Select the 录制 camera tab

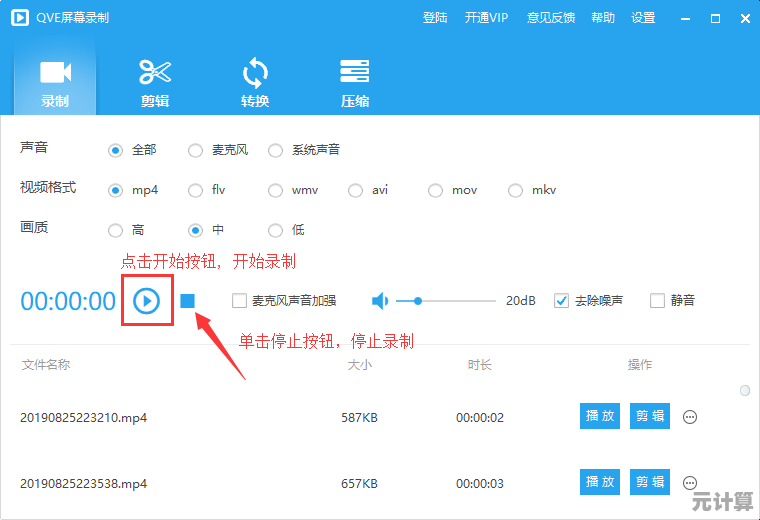[55, 82]
